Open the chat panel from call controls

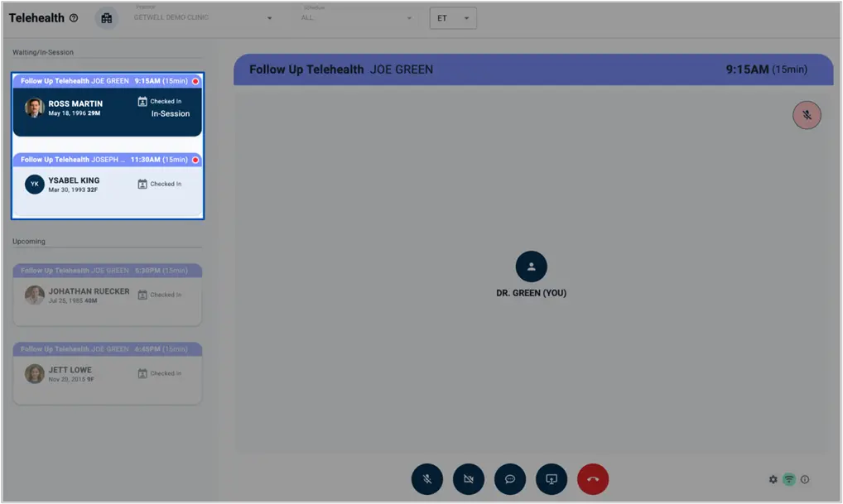[x=510, y=478]
